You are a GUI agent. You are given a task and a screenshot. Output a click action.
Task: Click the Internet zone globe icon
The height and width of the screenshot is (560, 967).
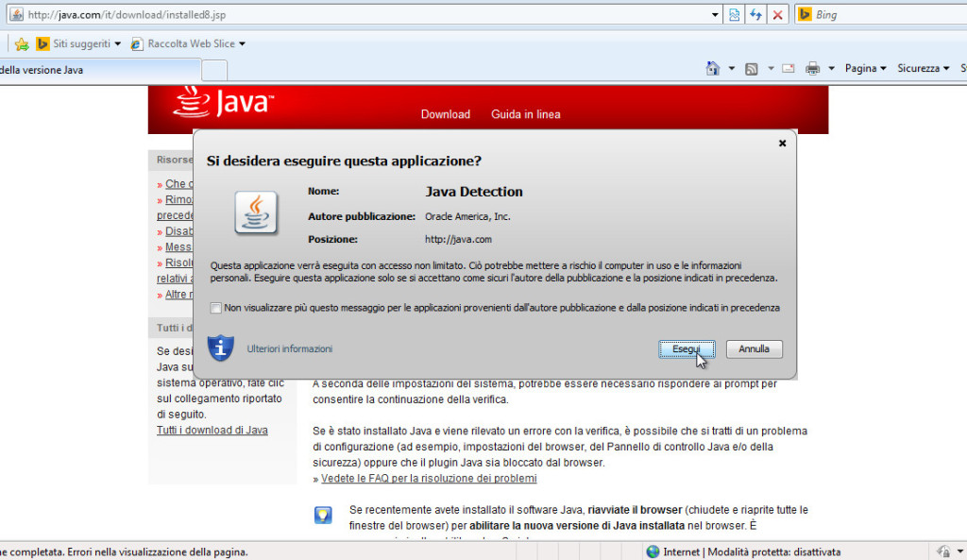coord(653,552)
